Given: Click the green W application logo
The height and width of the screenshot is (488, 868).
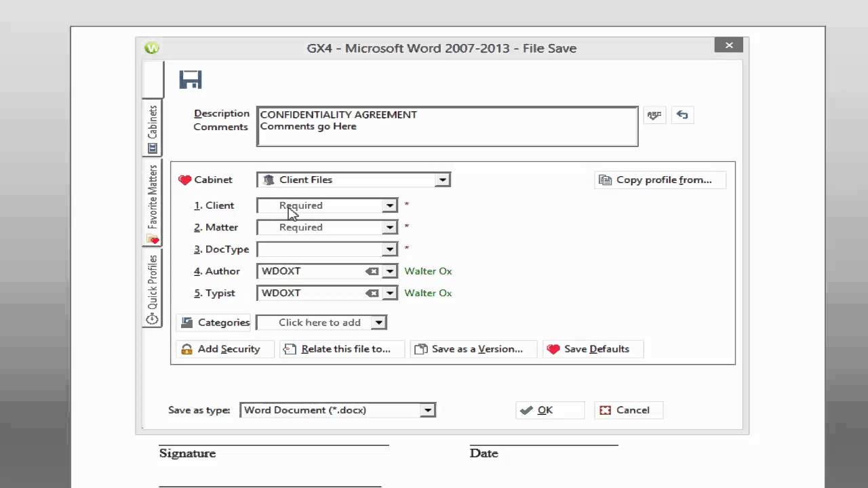Looking at the screenshot, I should pyautogui.click(x=152, y=47).
